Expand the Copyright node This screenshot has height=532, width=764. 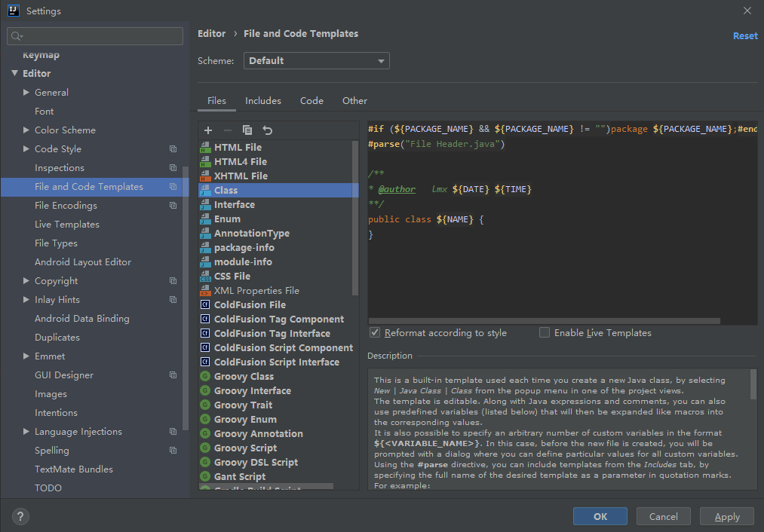pos(26,281)
